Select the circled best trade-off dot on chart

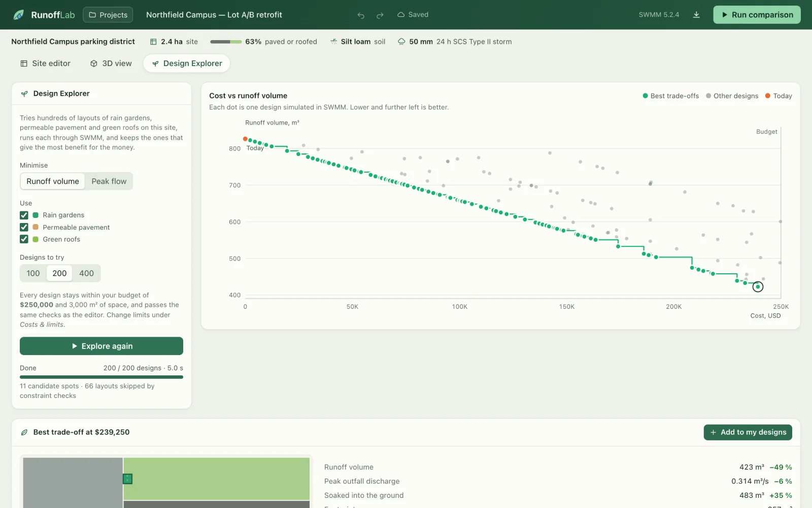click(x=758, y=287)
